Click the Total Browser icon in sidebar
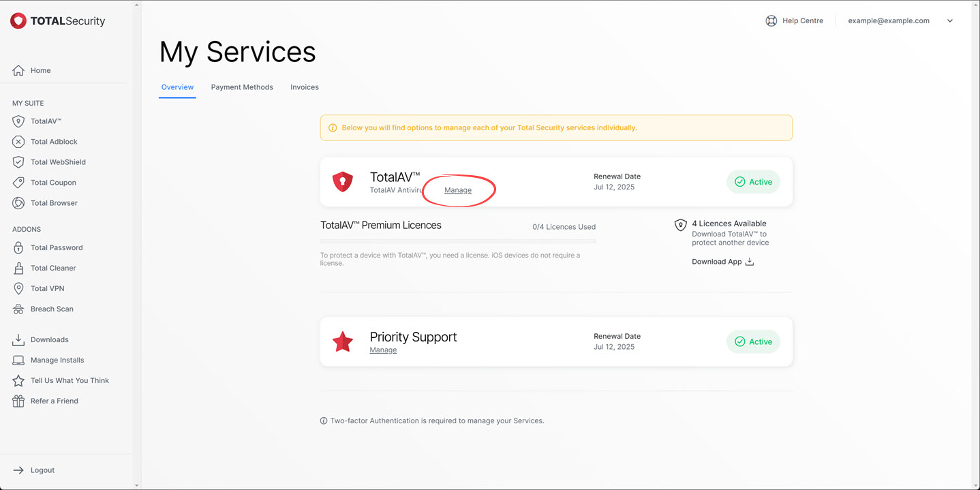Image resolution: width=980 pixels, height=490 pixels. [x=18, y=203]
